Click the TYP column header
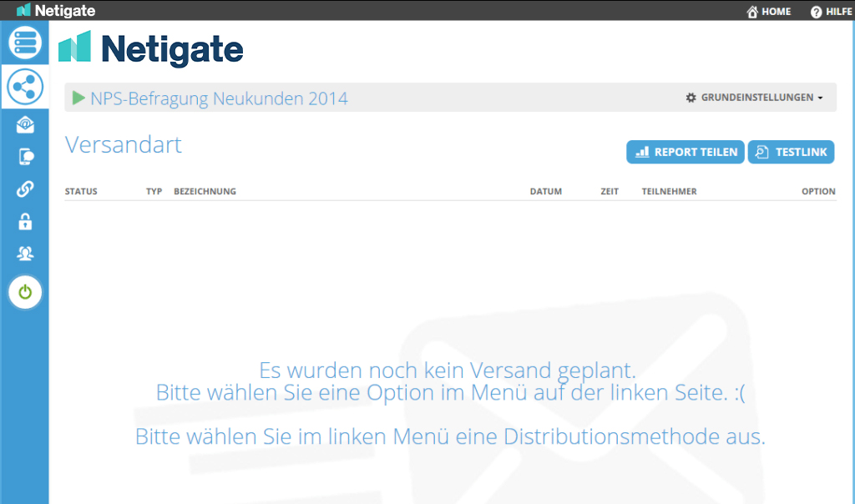This screenshot has height=504, width=855. [x=154, y=191]
